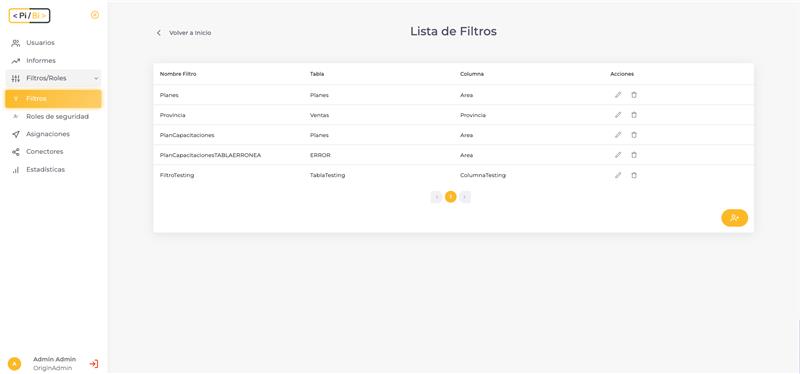Click the Lista de Filtros heading
This screenshot has width=800, height=374.
click(453, 31)
